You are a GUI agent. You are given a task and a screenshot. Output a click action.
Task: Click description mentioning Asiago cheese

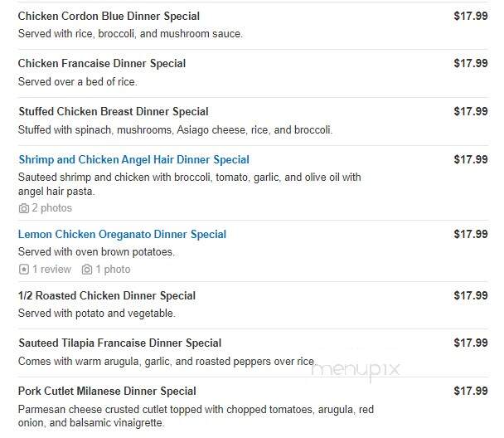click(175, 130)
